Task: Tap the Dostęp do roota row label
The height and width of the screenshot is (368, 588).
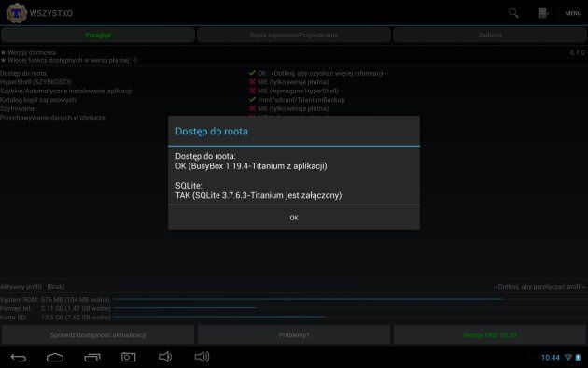Action: [24, 73]
